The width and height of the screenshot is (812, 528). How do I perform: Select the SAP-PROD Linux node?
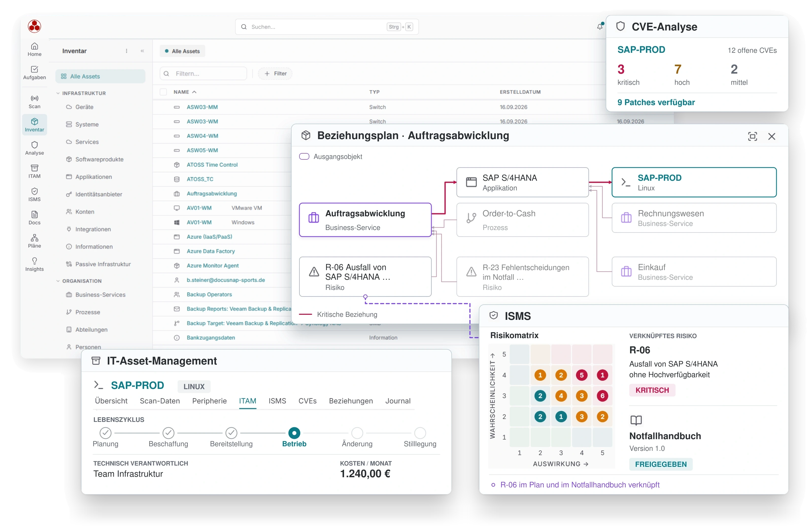click(x=694, y=182)
